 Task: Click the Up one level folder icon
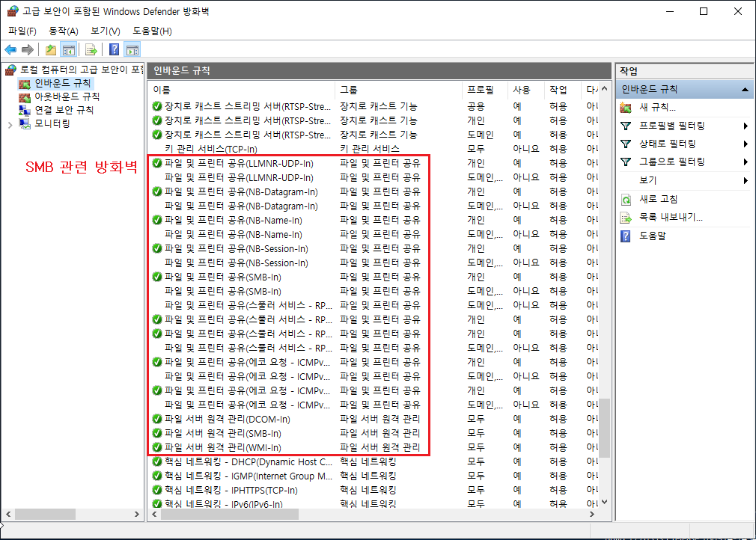tap(51, 49)
